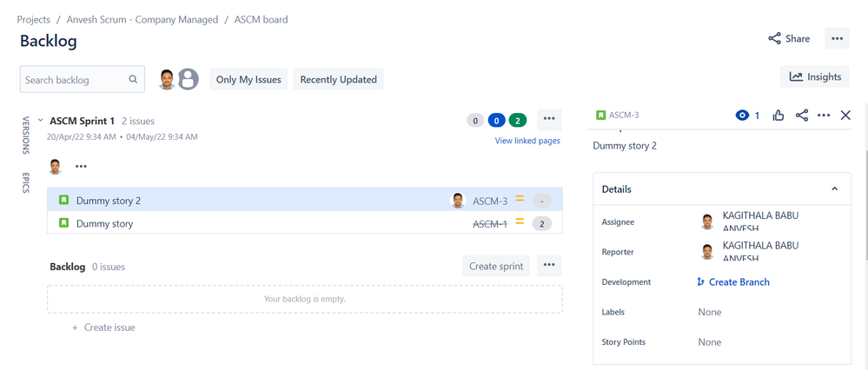The height and width of the screenshot is (370, 868).
Task: Filter by KAGITHALA user avatar
Action: pyautogui.click(x=167, y=80)
